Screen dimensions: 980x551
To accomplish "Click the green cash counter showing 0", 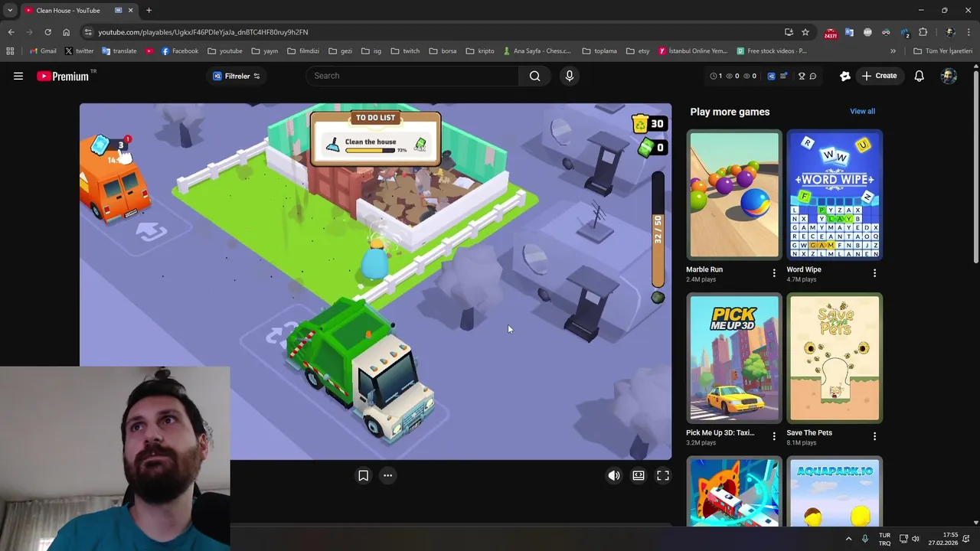I will click(x=652, y=148).
